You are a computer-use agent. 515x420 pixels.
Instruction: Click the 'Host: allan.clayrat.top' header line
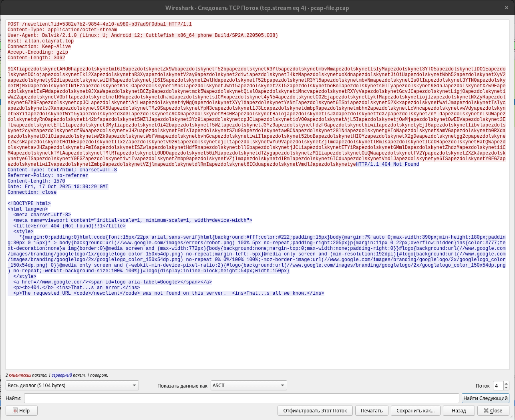click(x=40, y=41)
